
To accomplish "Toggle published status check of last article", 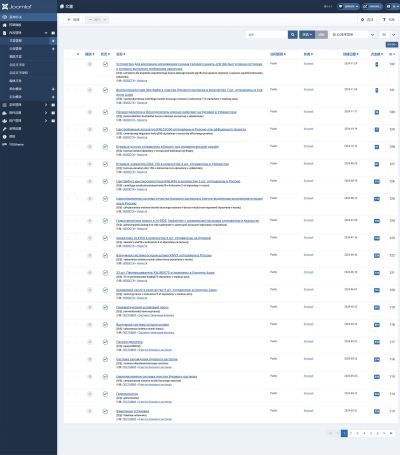I will pos(105,411).
